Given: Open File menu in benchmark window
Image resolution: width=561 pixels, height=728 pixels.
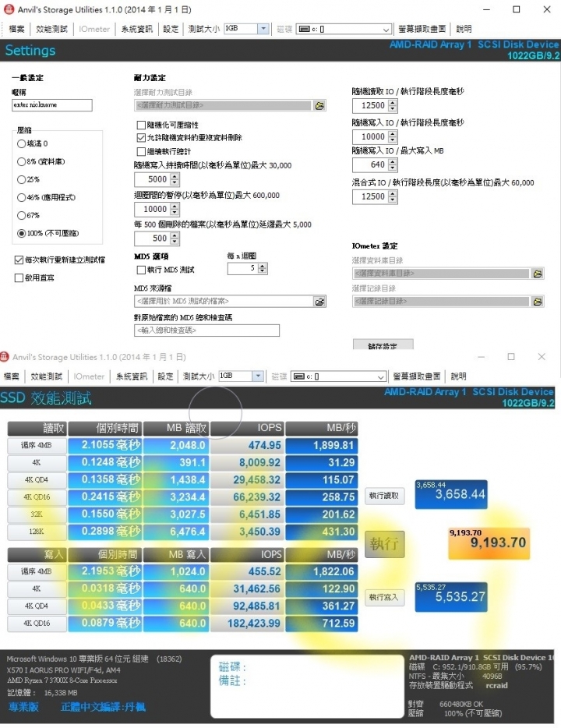Looking at the screenshot, I should 11,376.
